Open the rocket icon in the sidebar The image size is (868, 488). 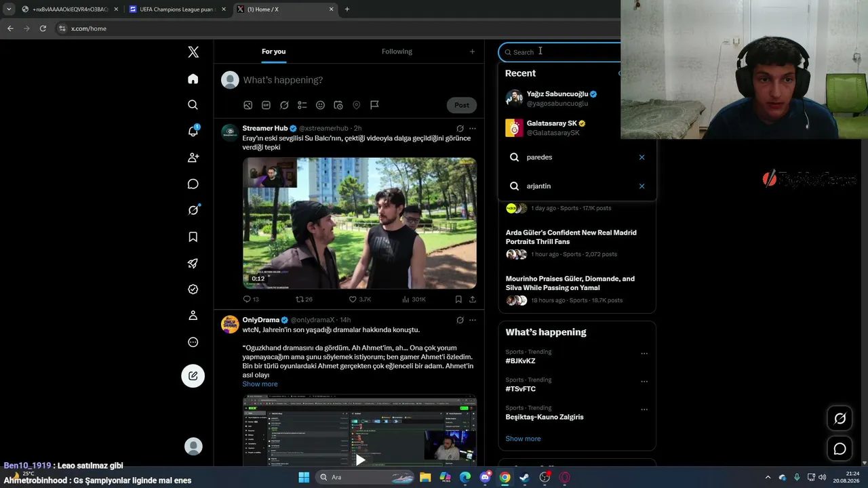click(x=193, y=263)
